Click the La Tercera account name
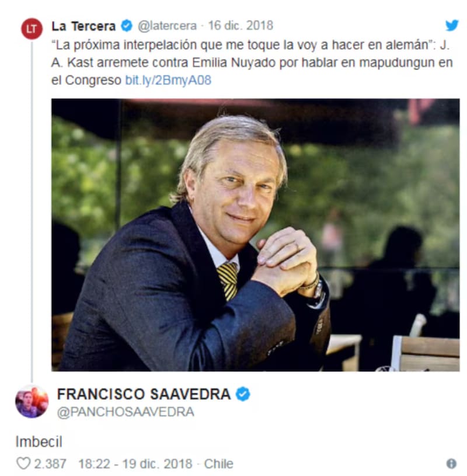 [83, 26]
